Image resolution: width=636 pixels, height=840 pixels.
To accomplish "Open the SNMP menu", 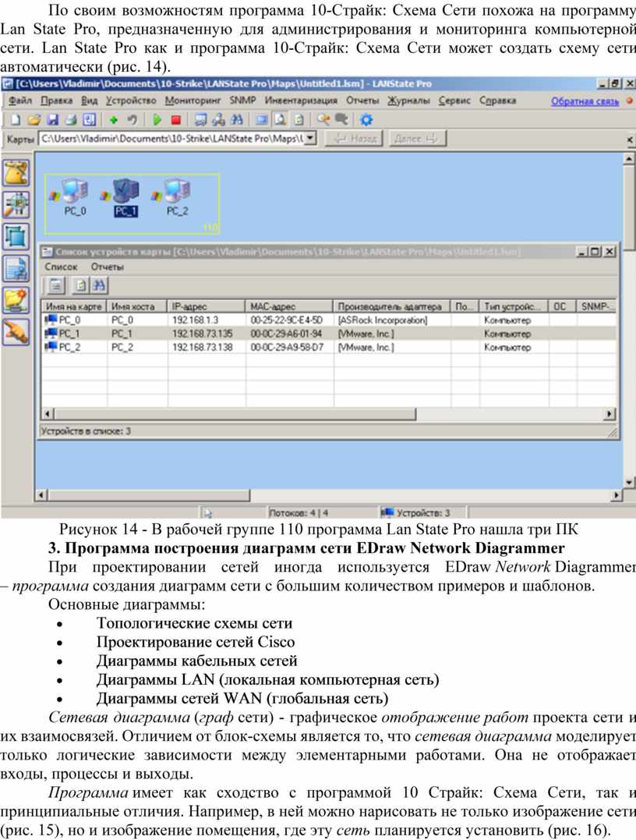I will [242, 101].
